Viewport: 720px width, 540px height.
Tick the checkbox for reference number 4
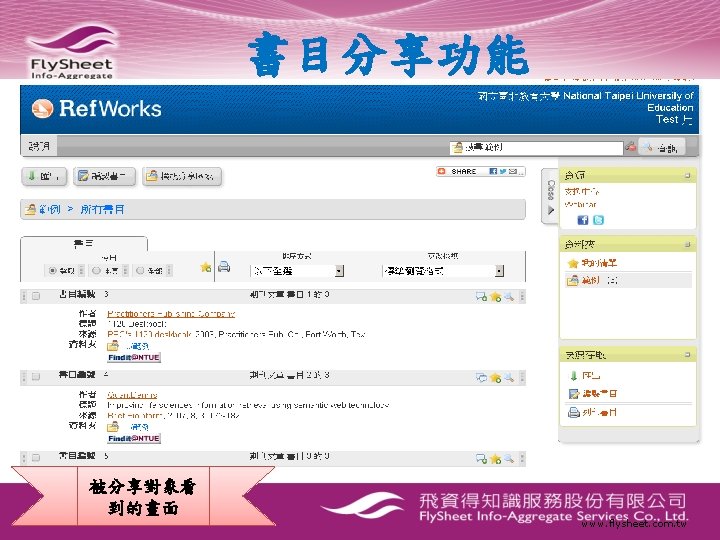(x=36, y=377)
